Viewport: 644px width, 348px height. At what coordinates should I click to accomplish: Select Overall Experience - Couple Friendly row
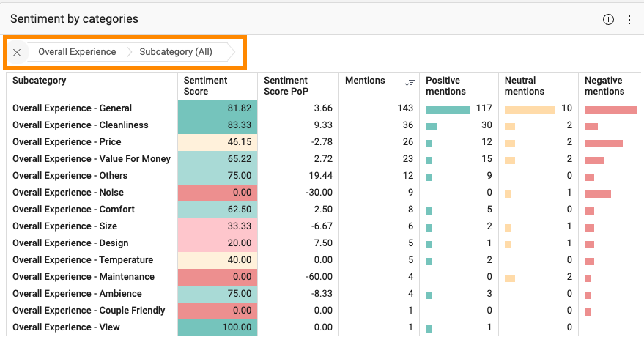(89, 311)
